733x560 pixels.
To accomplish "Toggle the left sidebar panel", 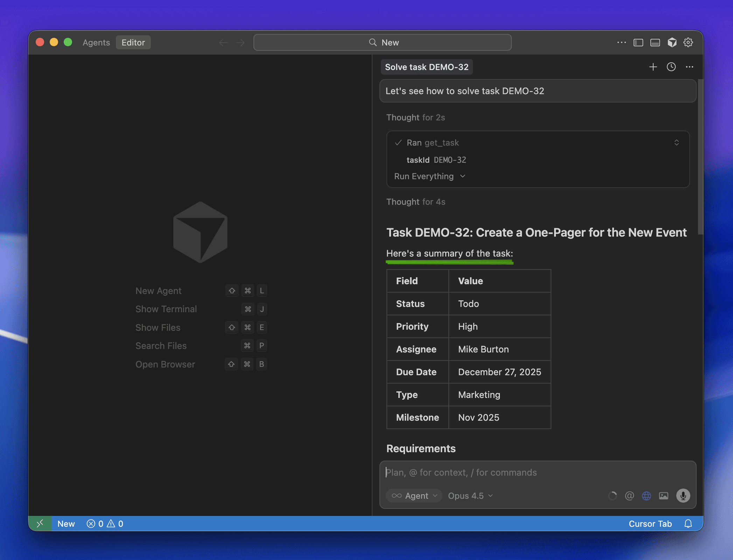I will pos(638,42).
